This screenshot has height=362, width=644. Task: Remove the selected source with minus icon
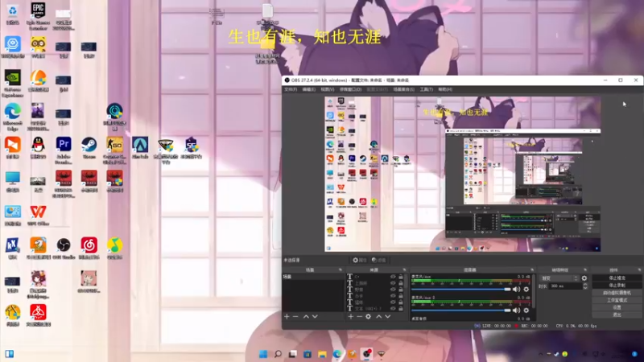click(359, 316)
